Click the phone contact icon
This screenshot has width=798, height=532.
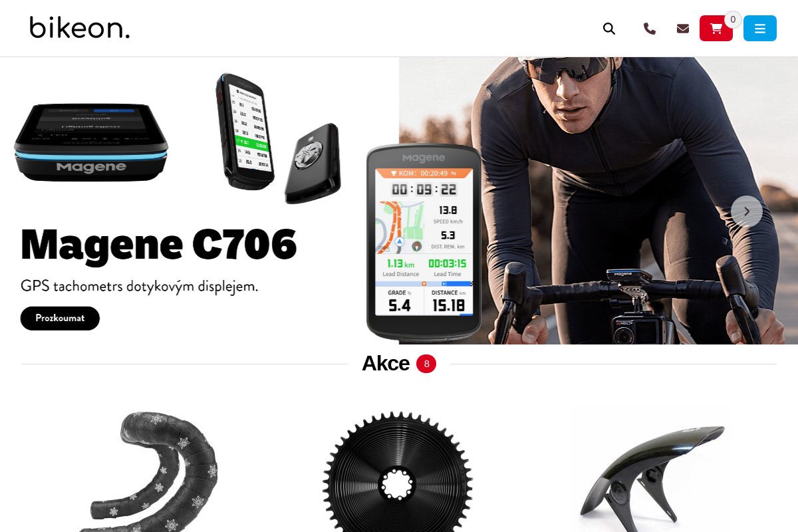(650, 29)
